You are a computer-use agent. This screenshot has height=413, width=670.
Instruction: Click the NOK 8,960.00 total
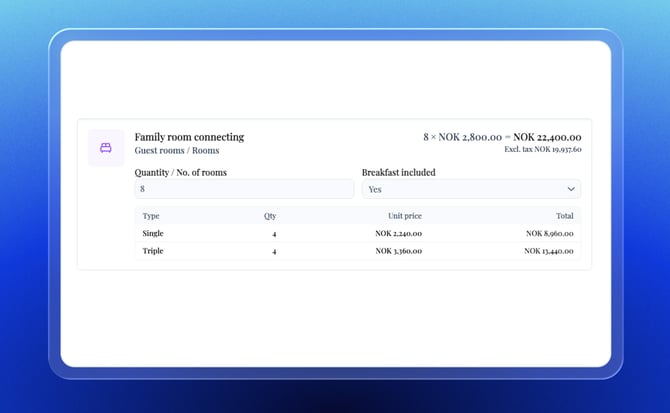click(x=550, y=234)
